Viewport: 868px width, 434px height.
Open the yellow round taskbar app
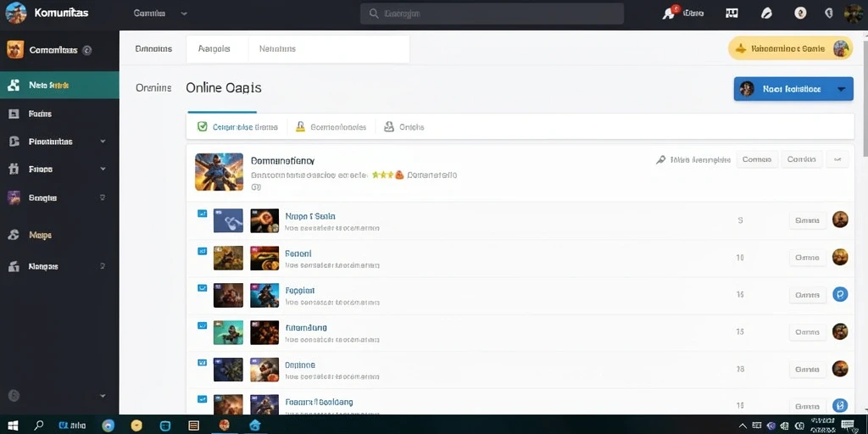coord(136,426)
